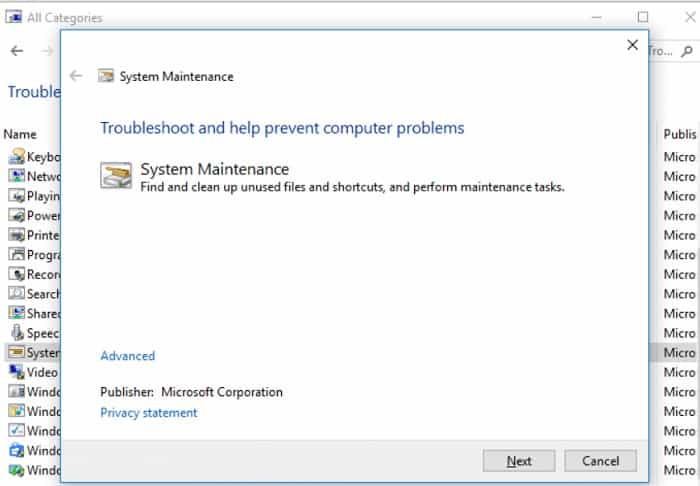This screenshot has height=486, width=700.
Task: Select the Printer troubleshooter icon
Action: (x=17, y=235)
